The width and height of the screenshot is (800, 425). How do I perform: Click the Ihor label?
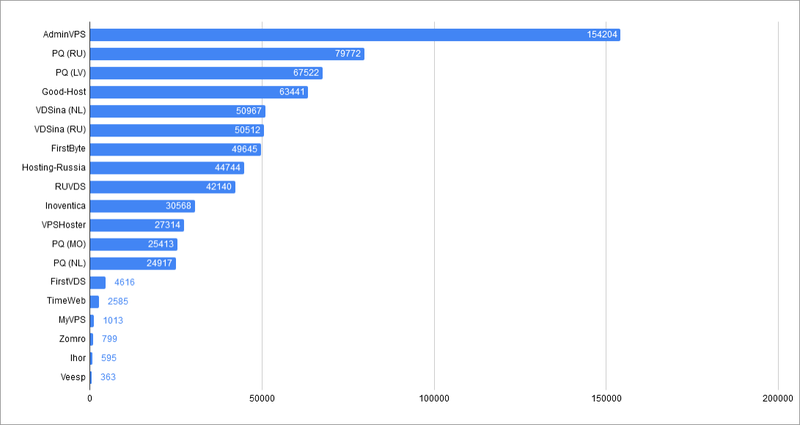click(78, 358)
